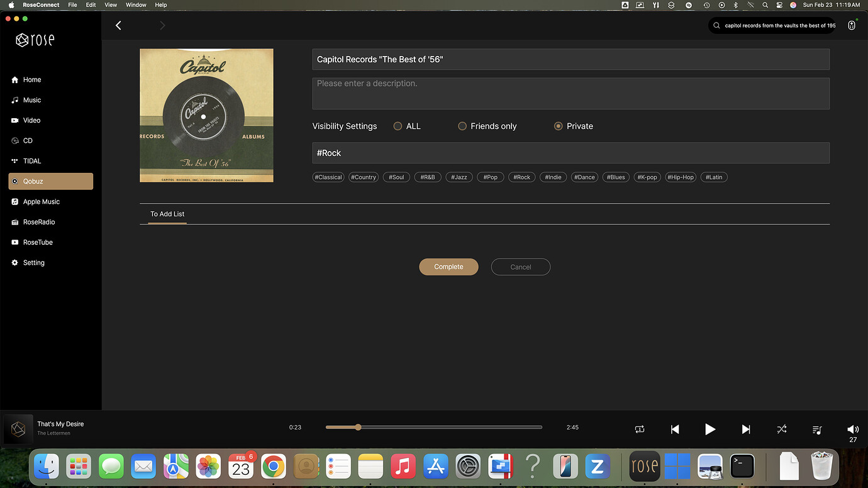Add the #K-pop tag

648,177
